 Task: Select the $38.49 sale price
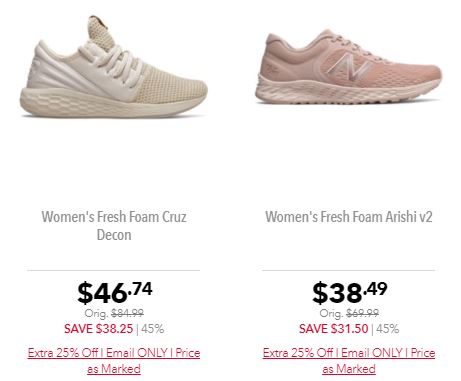pyautogui.click(x=350, y=292)
